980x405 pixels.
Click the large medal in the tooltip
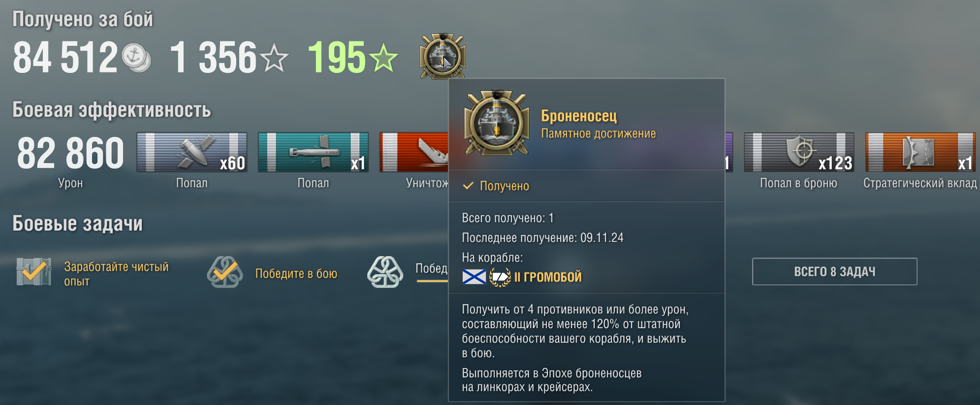pyautogui.click(x=497, y=123)
